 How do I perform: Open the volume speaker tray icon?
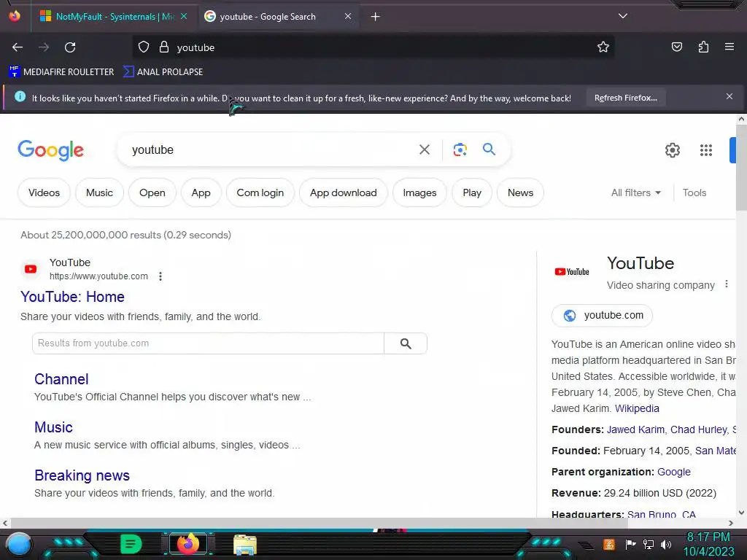tap(666, 544)
